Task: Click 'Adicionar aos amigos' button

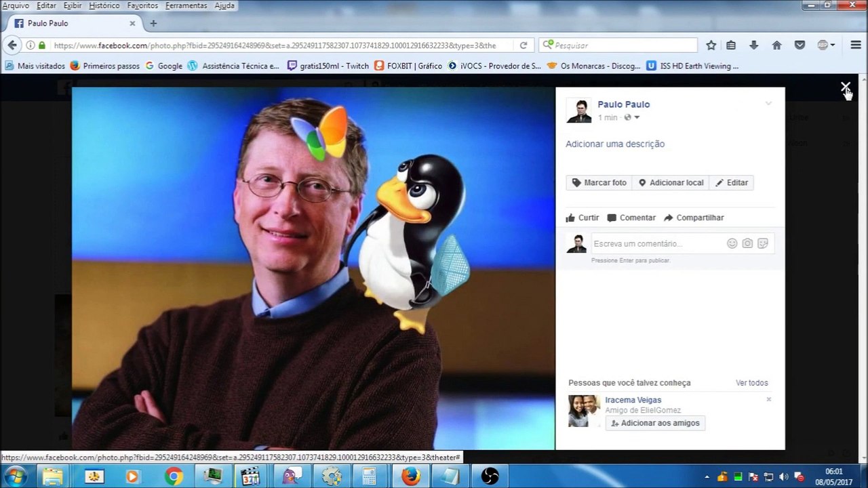Action: (655, 423)
